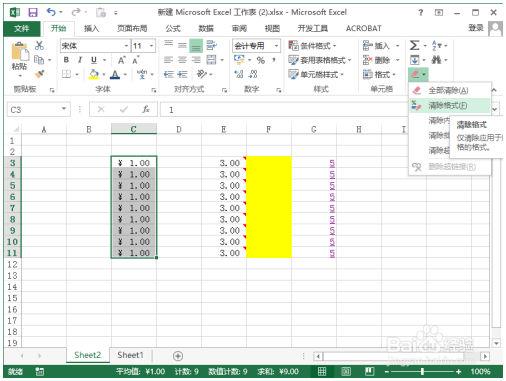Click the yellow fill color button
The width and height of the screenshot is (506, 381).
[94, 74]
